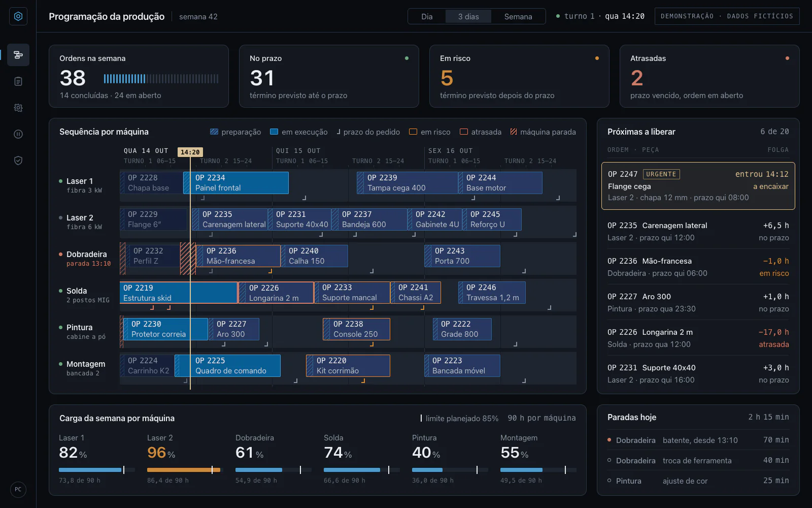Select the OP 2240 Calha 150 bar

coord(314,256)
